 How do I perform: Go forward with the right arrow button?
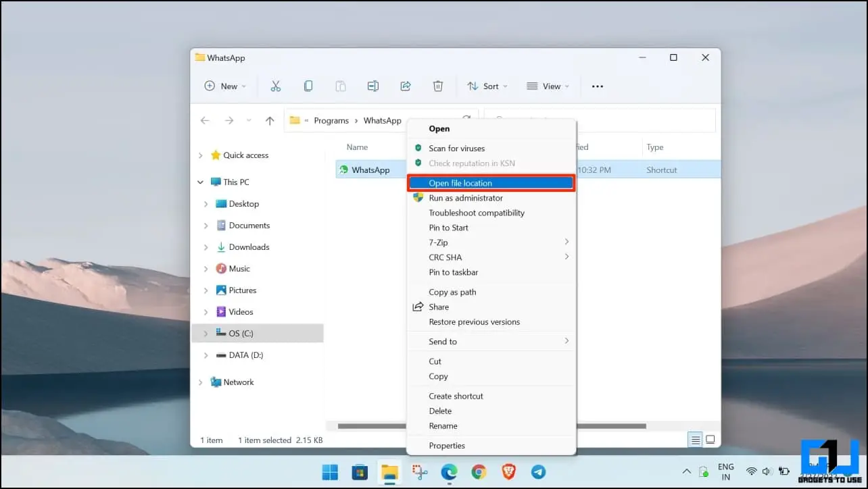click(x=229, y=120)
